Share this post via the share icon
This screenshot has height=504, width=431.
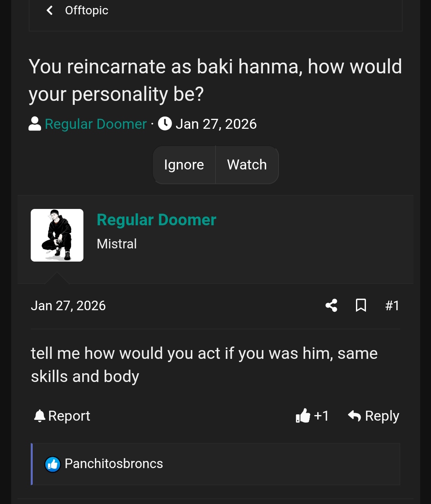331,305
